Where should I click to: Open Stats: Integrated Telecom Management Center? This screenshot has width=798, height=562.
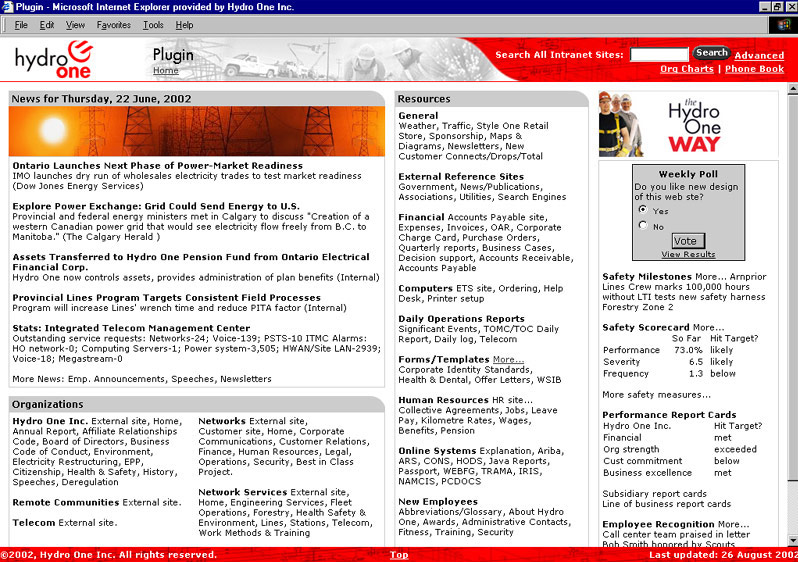[131, 328]
